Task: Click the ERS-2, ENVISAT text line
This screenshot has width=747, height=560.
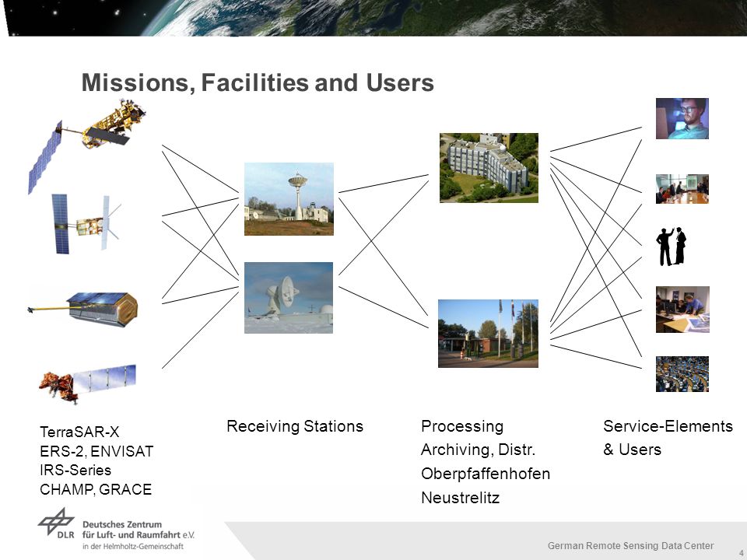Action: coord(96,451)
